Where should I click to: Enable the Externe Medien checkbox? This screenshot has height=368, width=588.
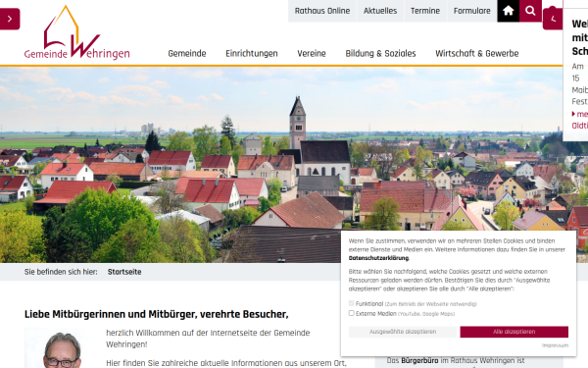352,313
